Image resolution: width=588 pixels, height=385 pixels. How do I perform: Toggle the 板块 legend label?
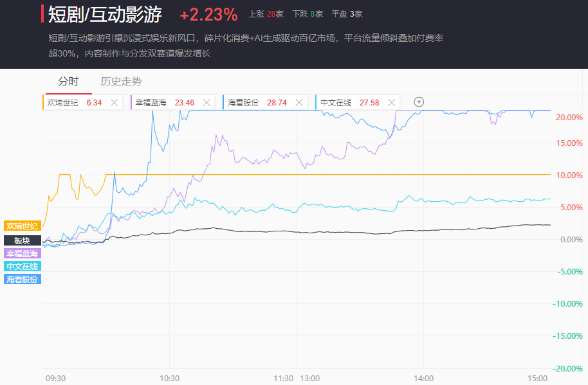click(23, 240)
